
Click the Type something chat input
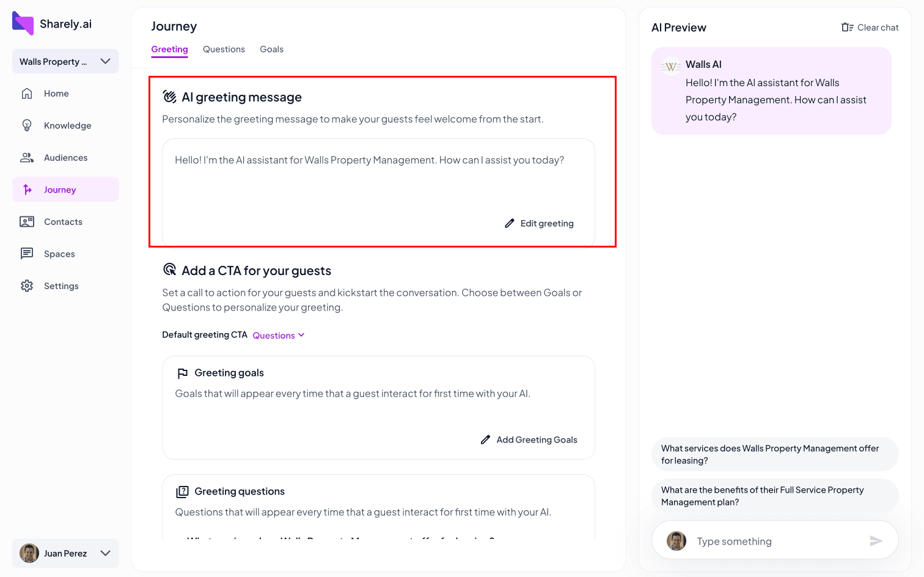coord(775,540)
